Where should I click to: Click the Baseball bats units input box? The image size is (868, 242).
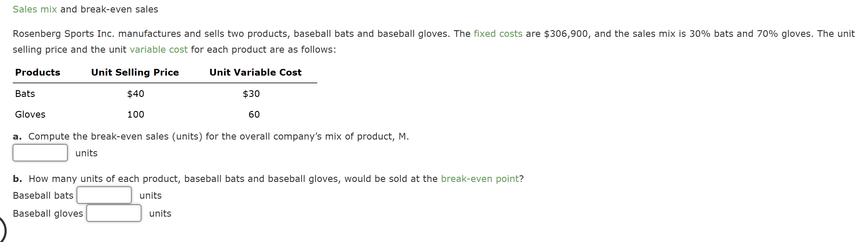pyautogui.click(x=104, y=195)
